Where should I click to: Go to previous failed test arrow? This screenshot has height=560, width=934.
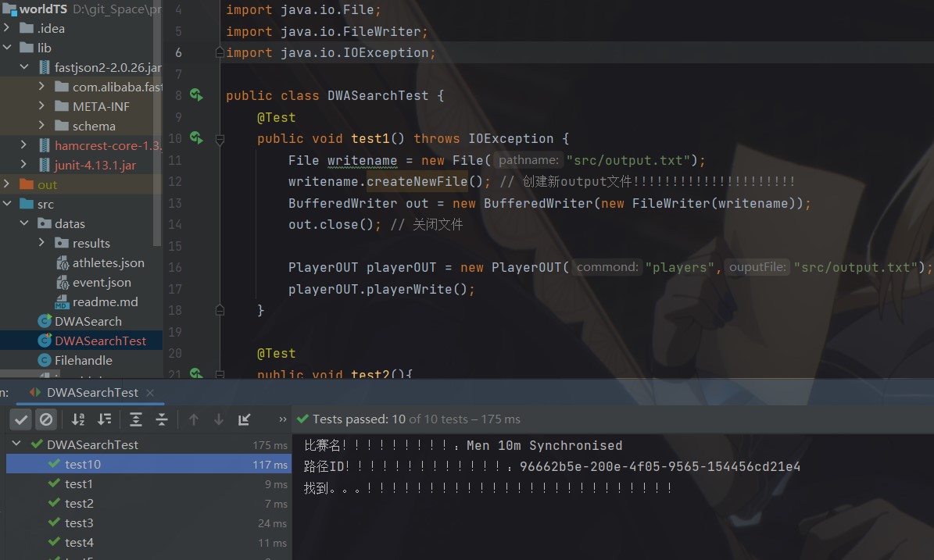click(x=194, y=419)
